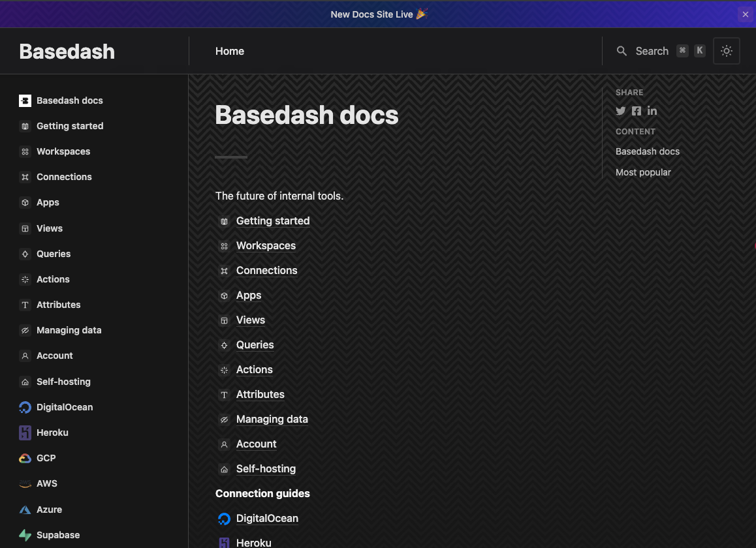Click the AWS logo icon in sidebar

(25, 483)
